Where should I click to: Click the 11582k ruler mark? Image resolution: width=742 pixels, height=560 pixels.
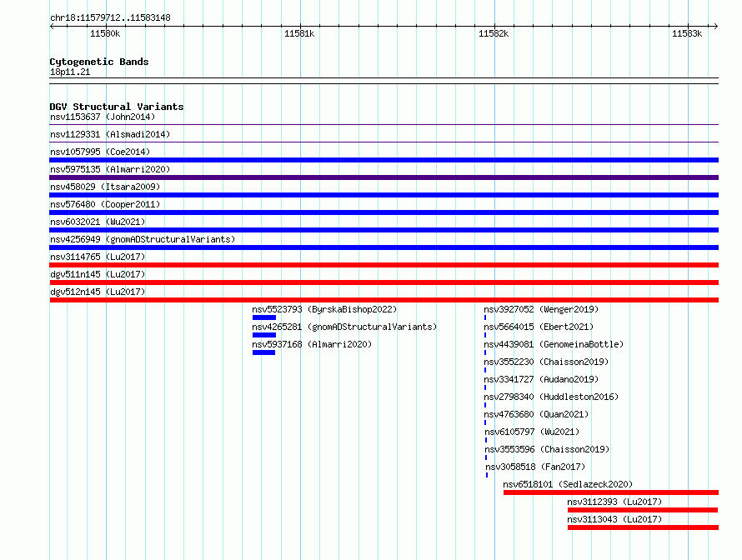pos(494,33)
